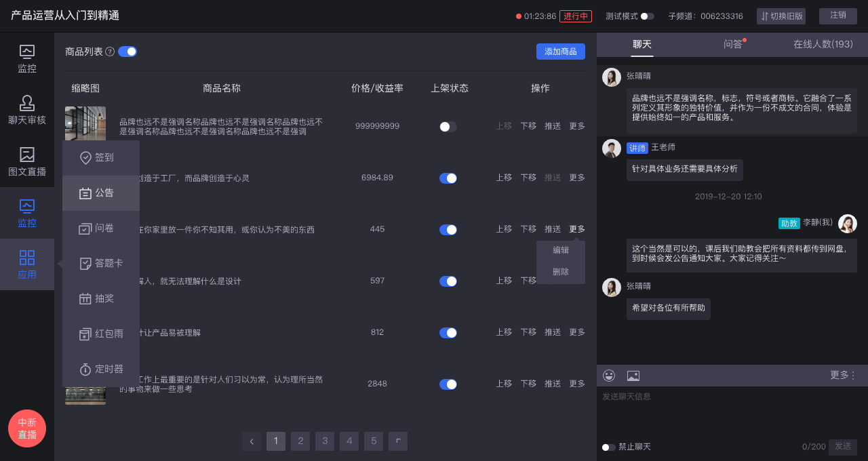Select 定时器 in the app flyout menu
Viewport: 868px width, 461px height.
coord(101,369)
